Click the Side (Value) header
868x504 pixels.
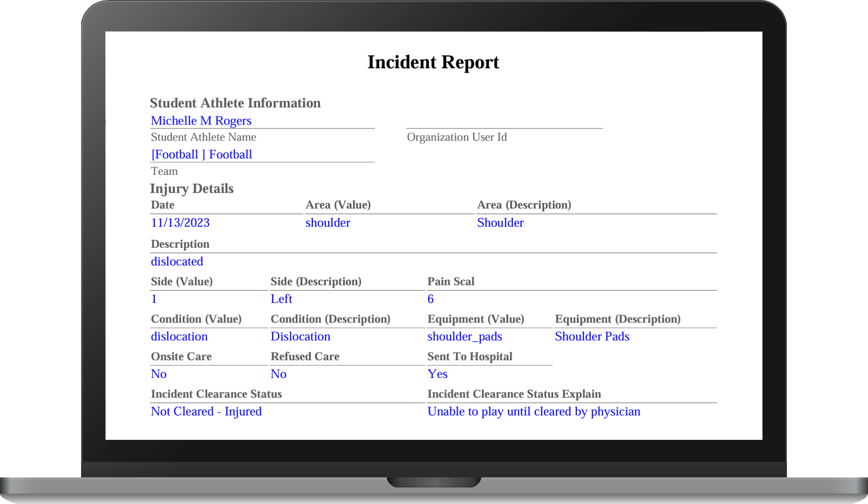pyautogui.click(x=182, y=282)
